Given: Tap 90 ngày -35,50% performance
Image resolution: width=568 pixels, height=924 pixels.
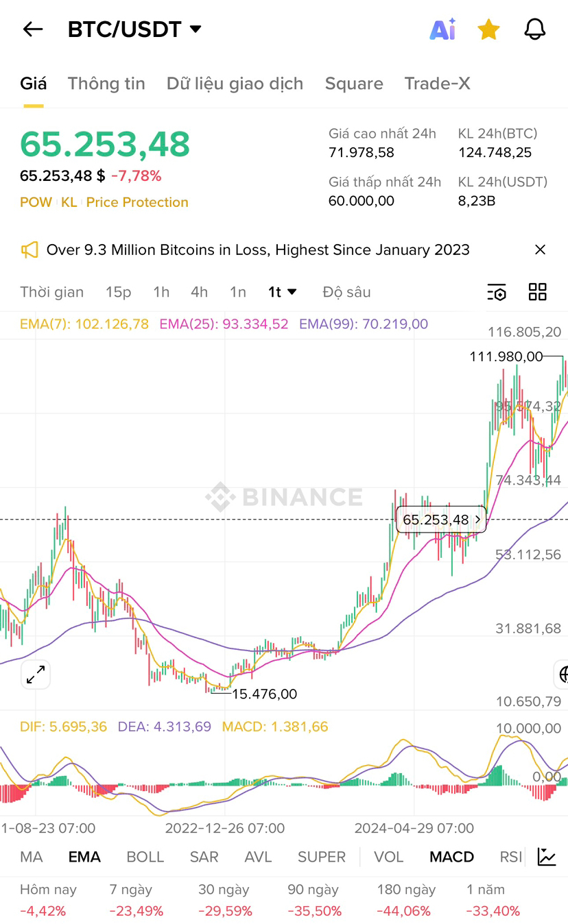Looking at the screenshot, I should coord(315,900).
